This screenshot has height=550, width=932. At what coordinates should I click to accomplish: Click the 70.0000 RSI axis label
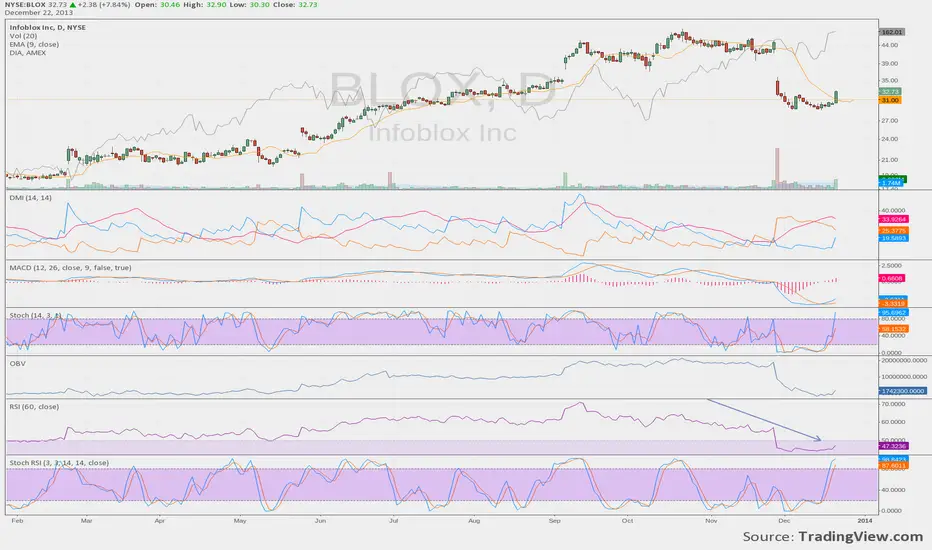[893, 404]
